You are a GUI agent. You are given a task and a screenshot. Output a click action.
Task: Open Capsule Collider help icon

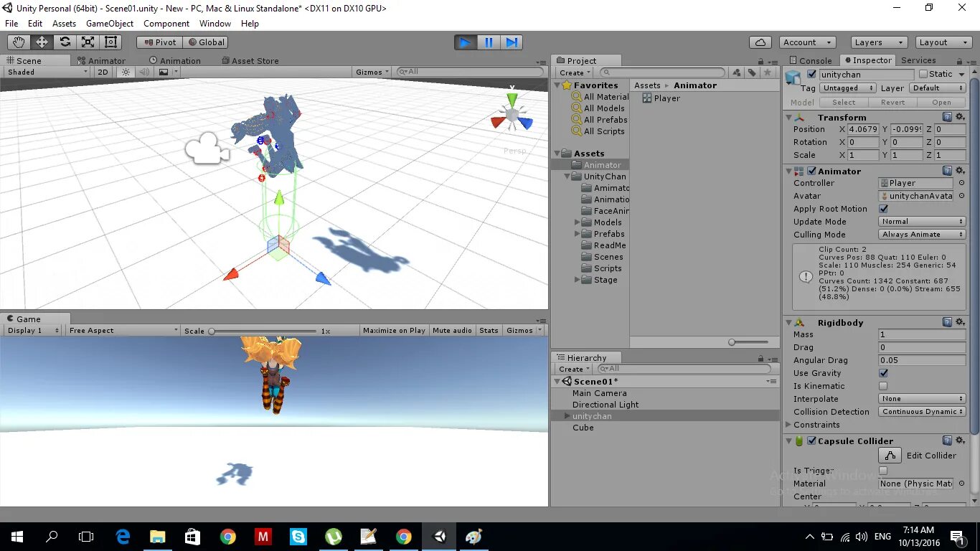point(947,441)
